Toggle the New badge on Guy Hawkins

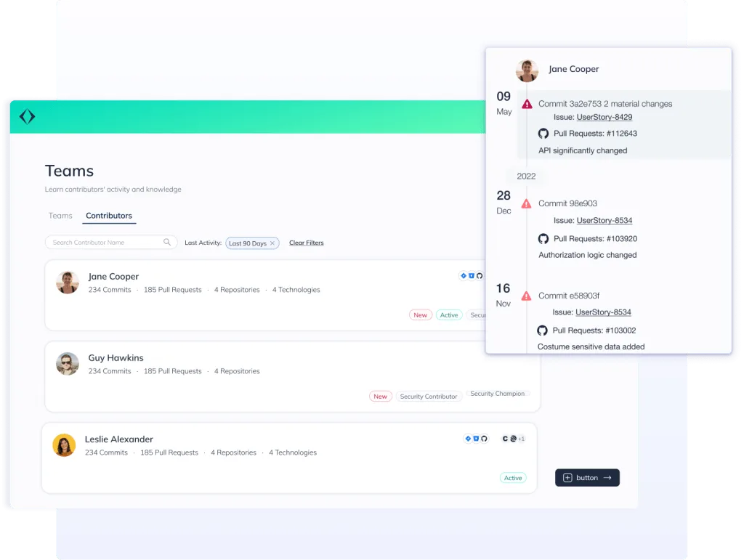[380, 396]
